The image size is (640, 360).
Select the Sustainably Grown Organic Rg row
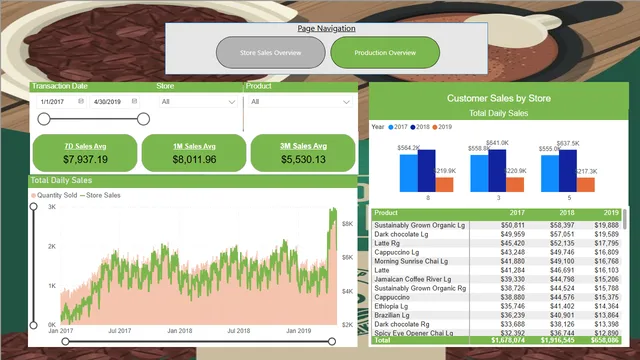click(x=496, y=288)
